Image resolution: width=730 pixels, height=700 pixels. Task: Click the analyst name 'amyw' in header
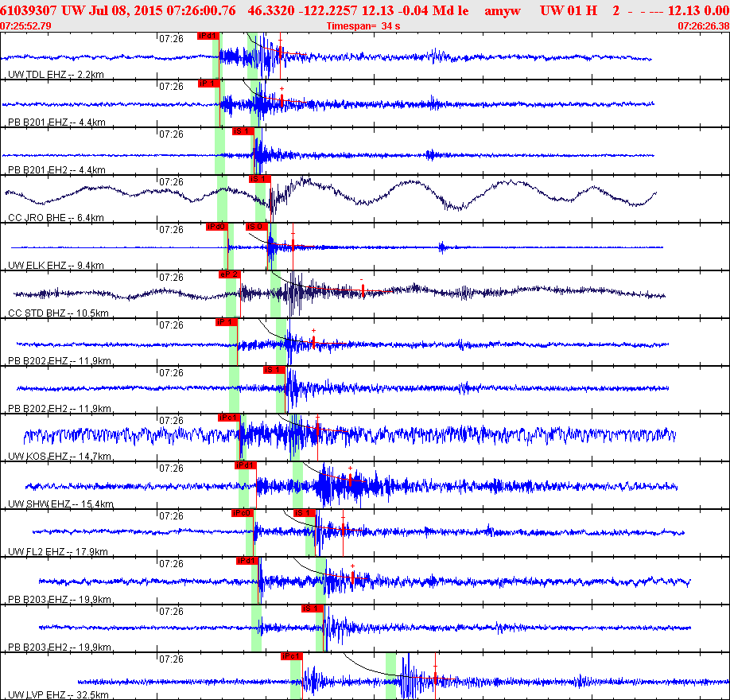point(503,10)
